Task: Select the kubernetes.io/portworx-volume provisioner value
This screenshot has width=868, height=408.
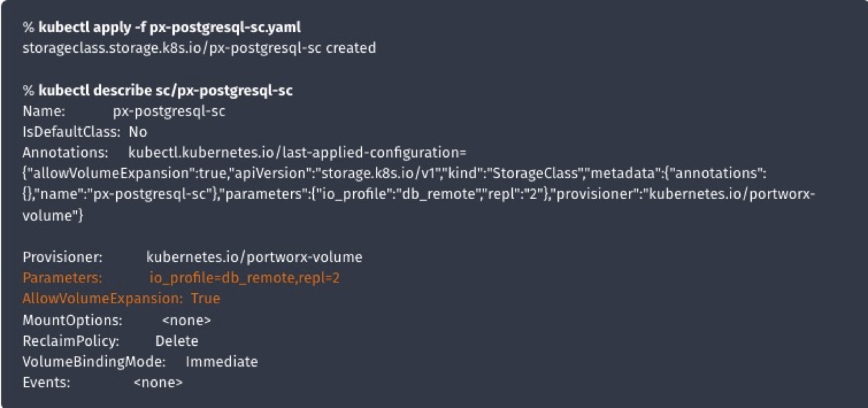Action: point(254,256)
